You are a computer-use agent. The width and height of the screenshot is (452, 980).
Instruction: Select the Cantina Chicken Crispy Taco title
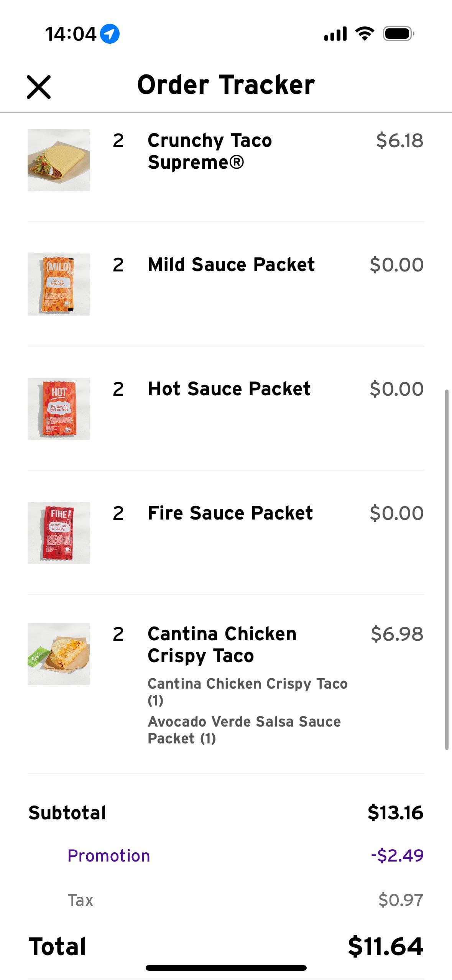[222, 645]
